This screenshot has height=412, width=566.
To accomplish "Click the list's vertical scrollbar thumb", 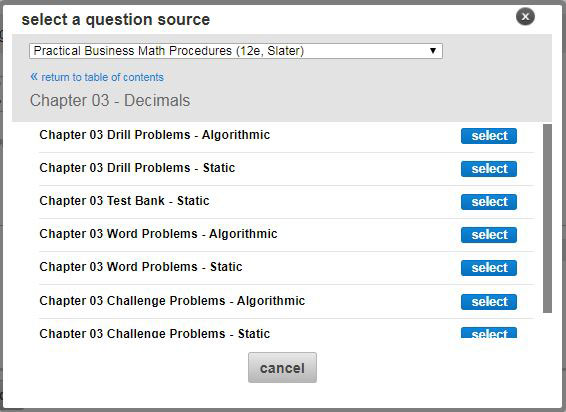I will pos(547,218).
